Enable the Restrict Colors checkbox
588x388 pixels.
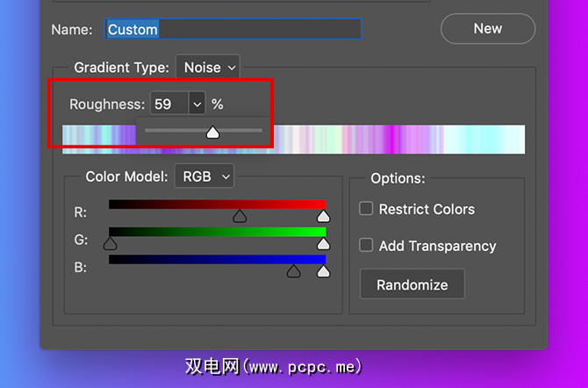367,209
